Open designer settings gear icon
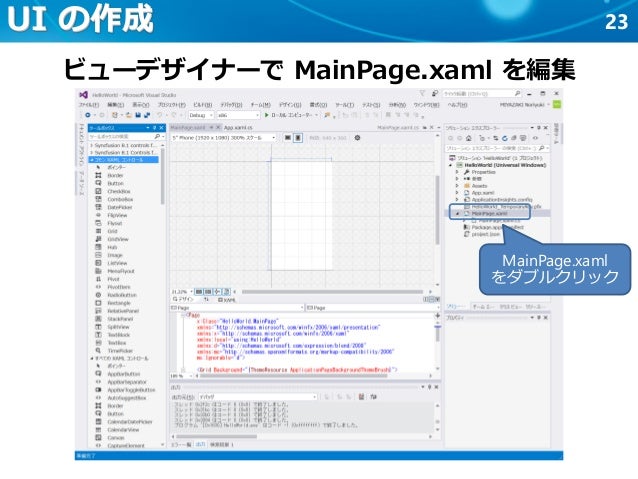Screen dimensions: 638x479 coord(357,138)
